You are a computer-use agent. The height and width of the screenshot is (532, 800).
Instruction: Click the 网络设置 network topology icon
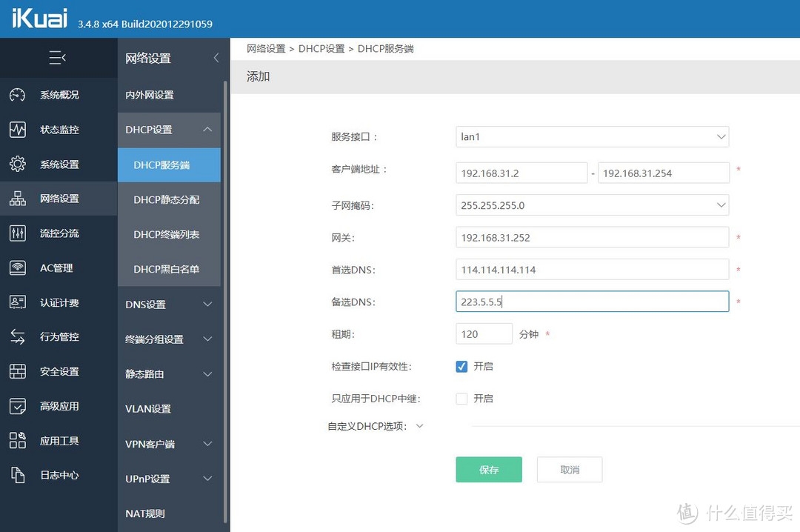(17, 199)
